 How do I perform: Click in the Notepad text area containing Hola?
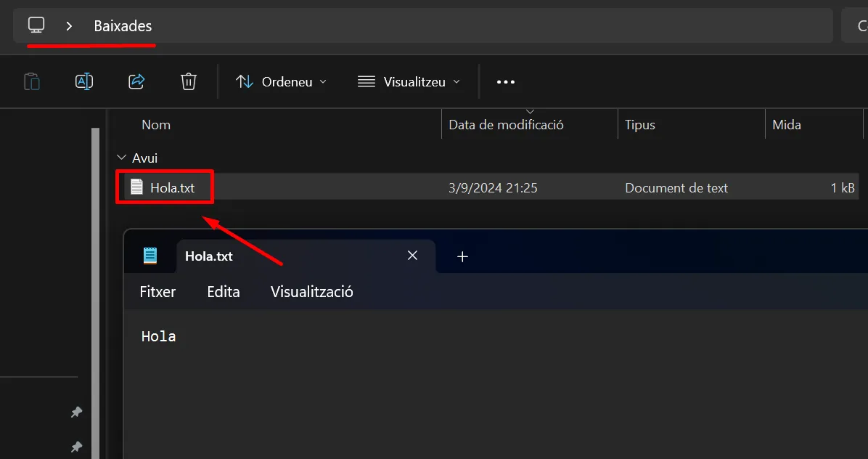[x=435, y=378]
